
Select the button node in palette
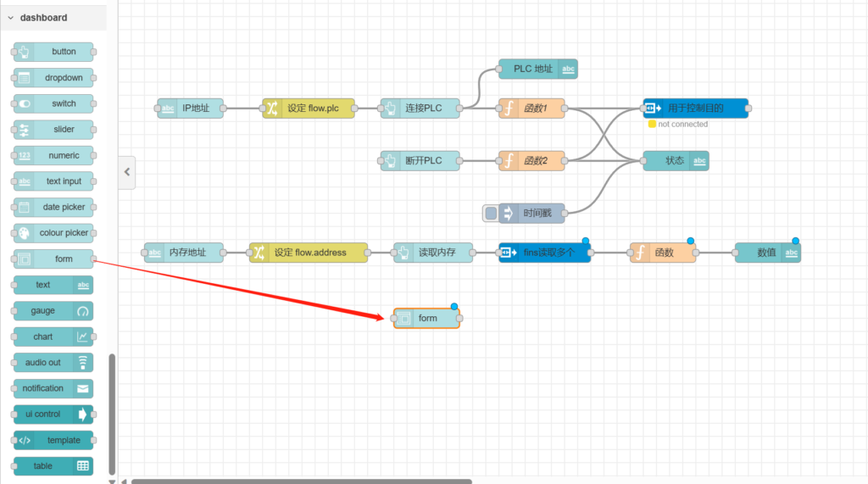[53, 52]
